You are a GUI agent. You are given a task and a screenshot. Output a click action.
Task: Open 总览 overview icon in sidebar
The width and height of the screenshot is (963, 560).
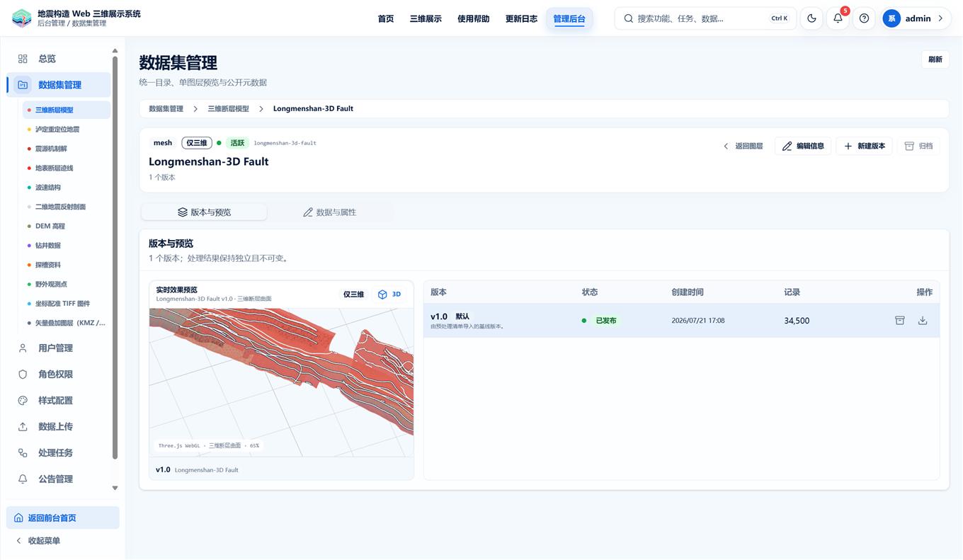23,59
